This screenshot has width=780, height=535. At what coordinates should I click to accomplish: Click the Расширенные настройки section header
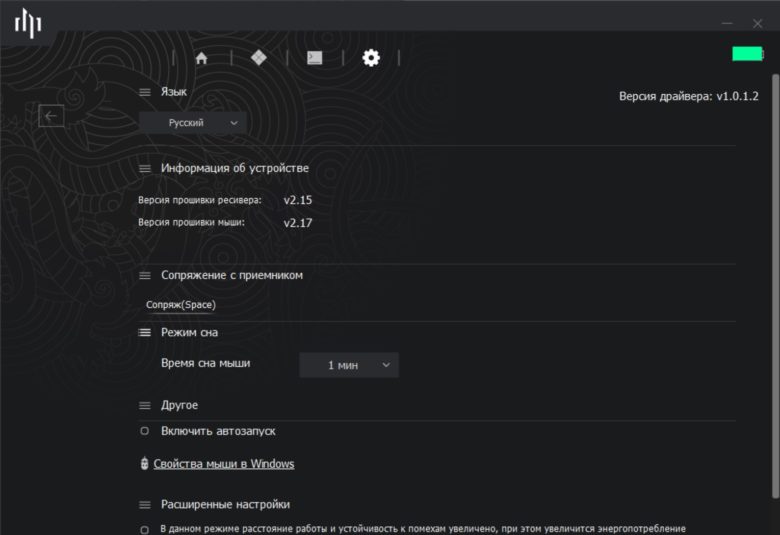coord(225,504)
